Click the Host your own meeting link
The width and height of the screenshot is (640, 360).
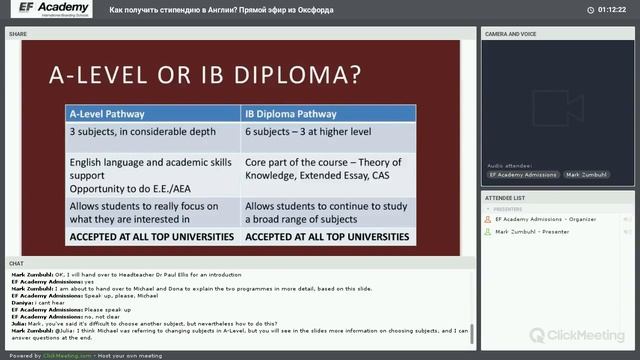point(130,356)
